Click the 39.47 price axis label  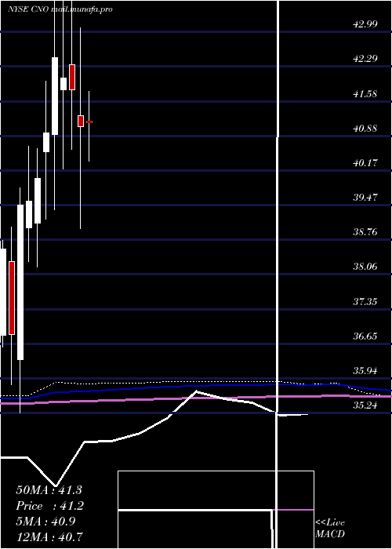pos(365,197)
